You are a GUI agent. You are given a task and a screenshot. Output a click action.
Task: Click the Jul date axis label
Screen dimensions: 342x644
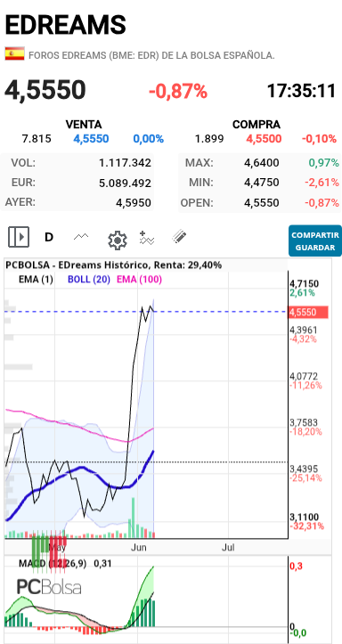(228, 548)
